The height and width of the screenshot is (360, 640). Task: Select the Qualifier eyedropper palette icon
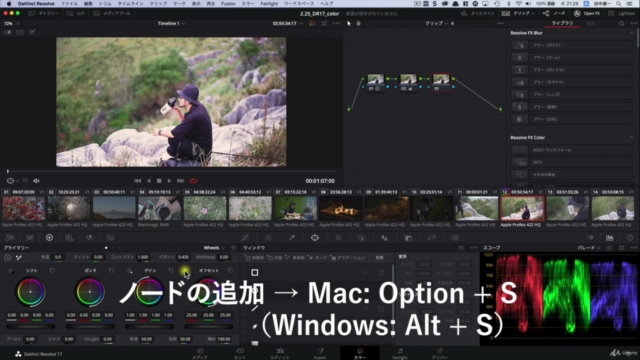click(x=292, y=238)
